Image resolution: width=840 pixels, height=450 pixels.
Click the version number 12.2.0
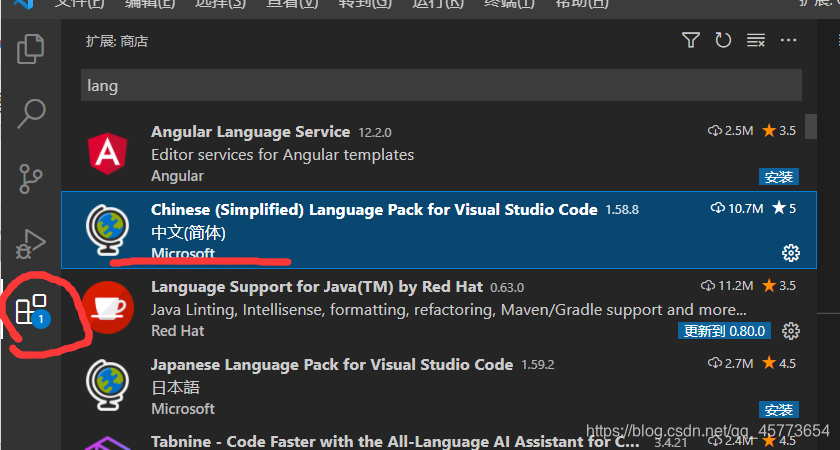click(x=375, y=132)
